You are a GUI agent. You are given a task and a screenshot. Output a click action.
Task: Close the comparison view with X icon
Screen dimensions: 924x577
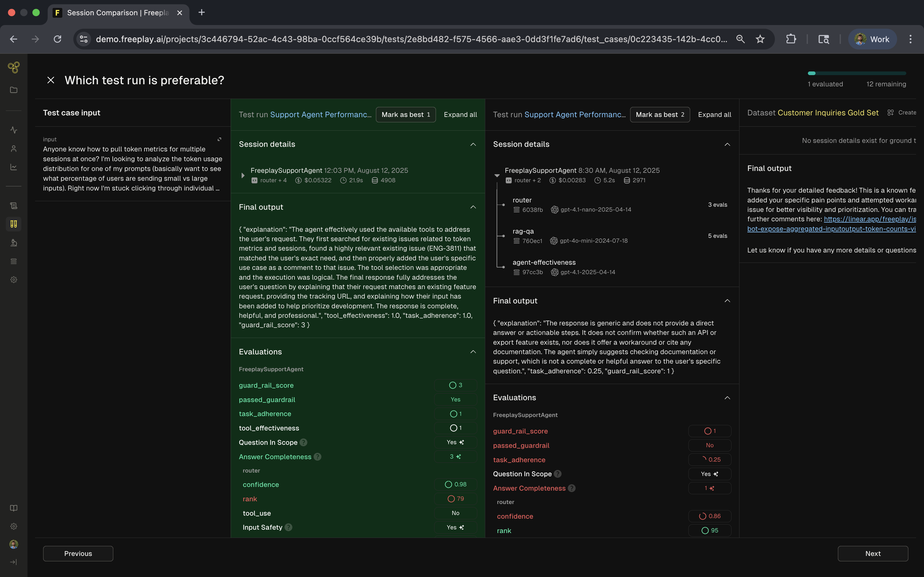point(51,80)
